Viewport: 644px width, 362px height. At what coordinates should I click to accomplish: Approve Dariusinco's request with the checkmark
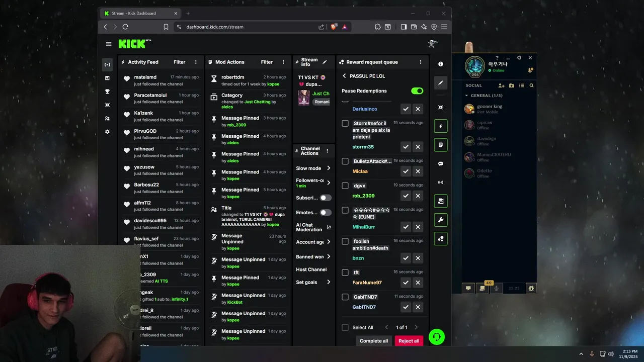pyautogui.click(x=406, y=109)
